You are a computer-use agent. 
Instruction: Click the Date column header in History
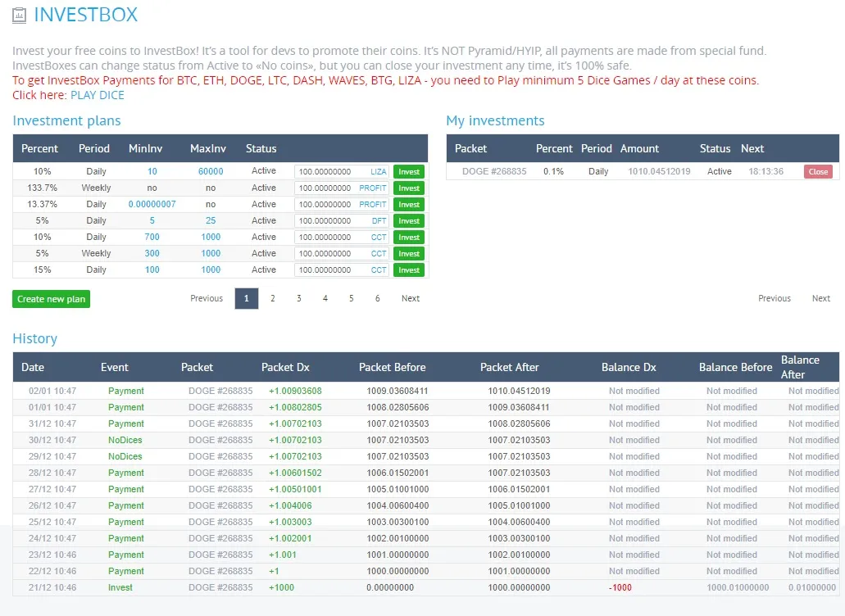coord(32,367)
